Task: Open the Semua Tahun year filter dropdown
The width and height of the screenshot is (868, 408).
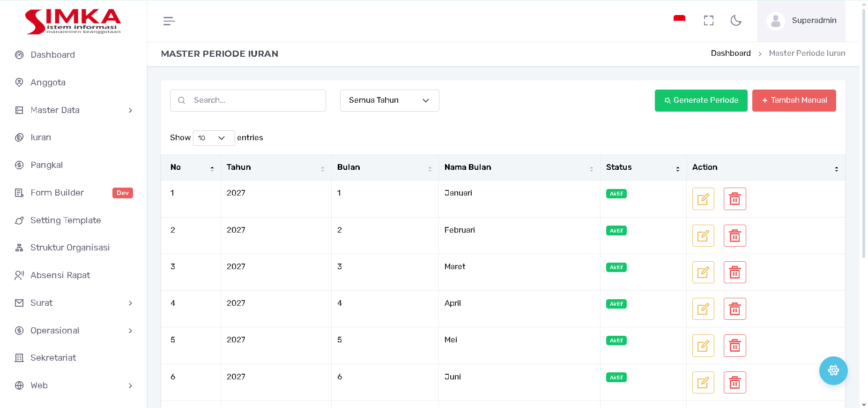Action: (389, 100)
